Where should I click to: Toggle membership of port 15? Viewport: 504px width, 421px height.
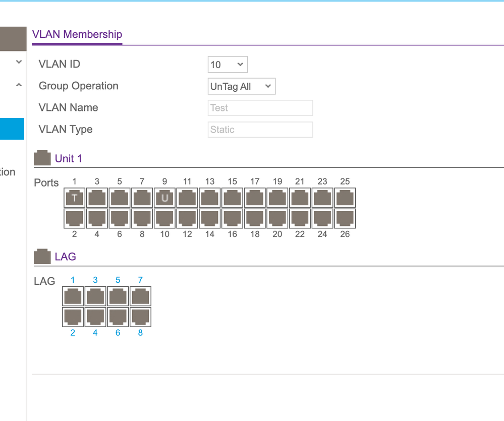coord(232,198)
